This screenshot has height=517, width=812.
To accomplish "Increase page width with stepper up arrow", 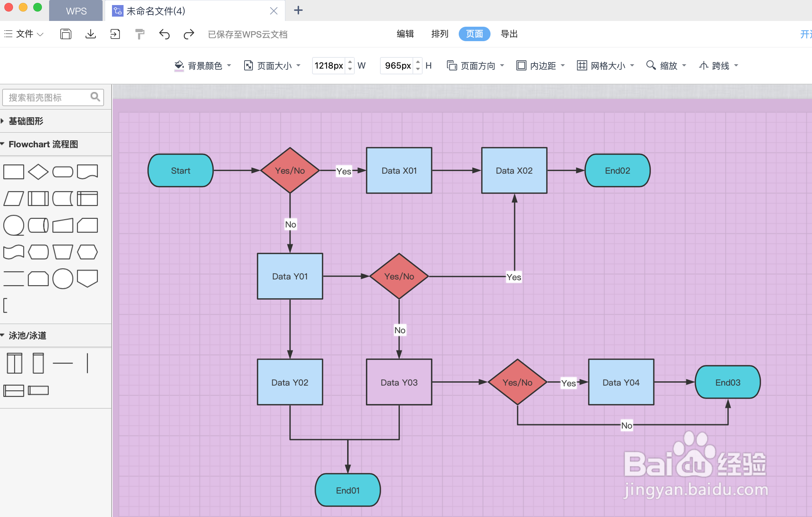I will (x=350, y=62).
